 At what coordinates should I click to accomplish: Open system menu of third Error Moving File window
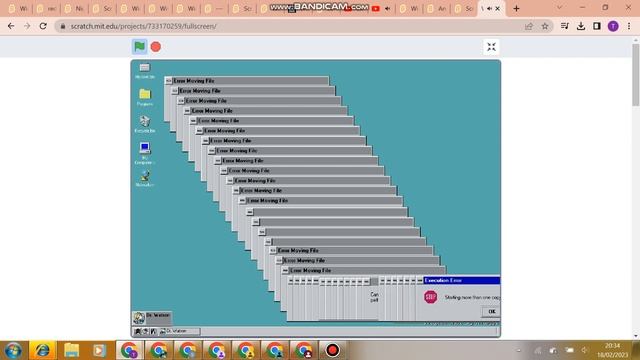[181, 101]
